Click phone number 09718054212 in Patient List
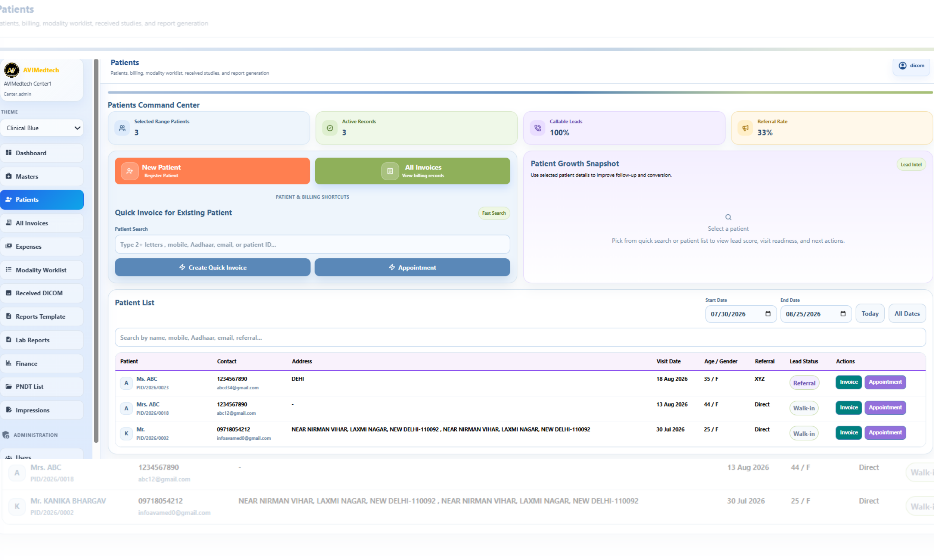 tap(233, 429)
